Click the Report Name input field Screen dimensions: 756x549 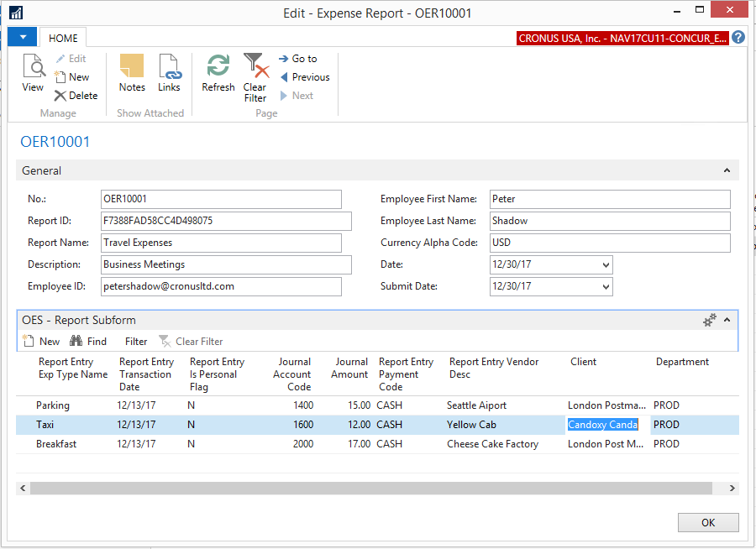coord(221,243)
